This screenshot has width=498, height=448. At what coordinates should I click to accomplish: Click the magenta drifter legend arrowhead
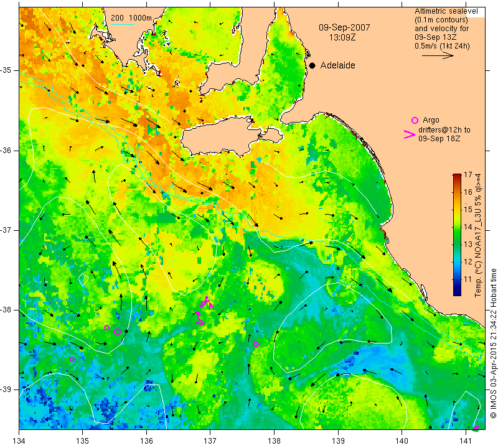[x=410, y=134]
